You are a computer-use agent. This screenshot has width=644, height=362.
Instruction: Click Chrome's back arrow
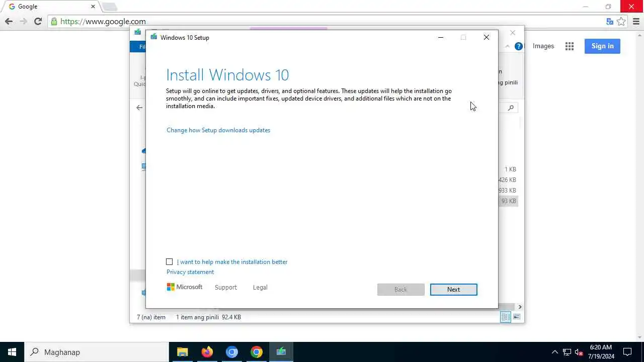tap(9, 21)
